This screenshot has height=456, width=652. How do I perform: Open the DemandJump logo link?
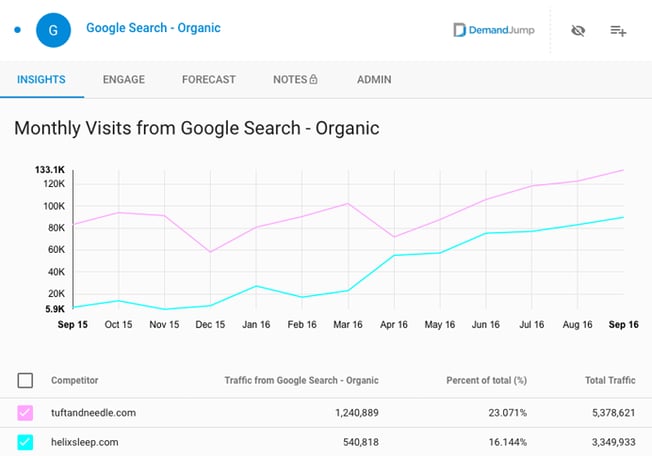tap(494, 30)
